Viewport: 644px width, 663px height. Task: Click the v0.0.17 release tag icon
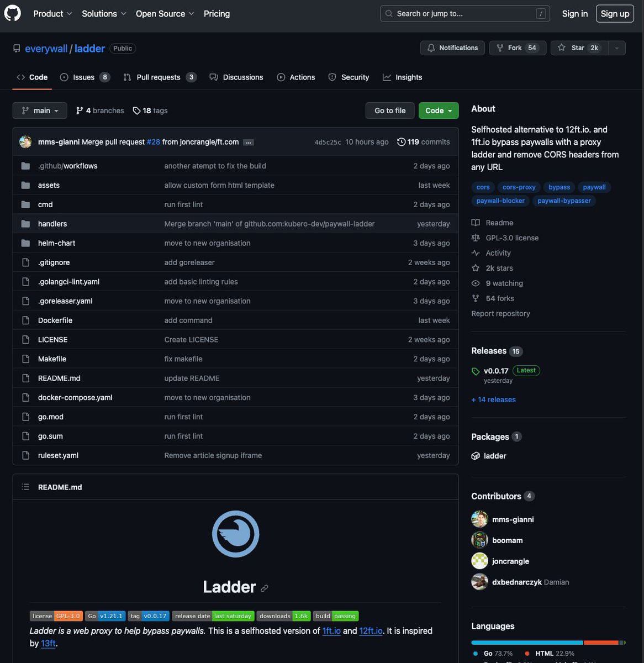[x=476, y=371]
